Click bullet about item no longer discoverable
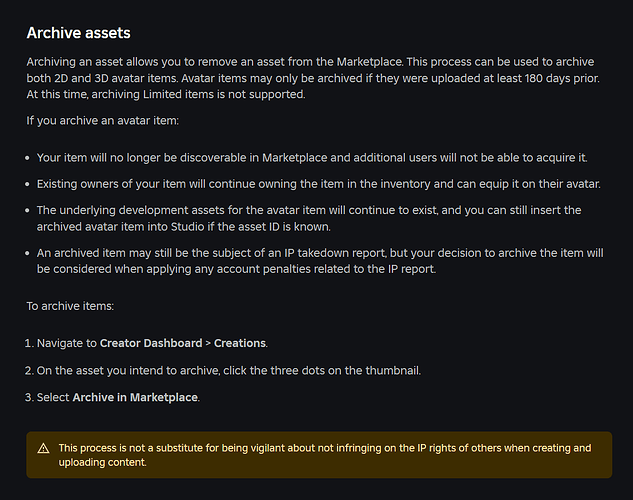This screenshot has width=633, height=500. pos(312,157)
